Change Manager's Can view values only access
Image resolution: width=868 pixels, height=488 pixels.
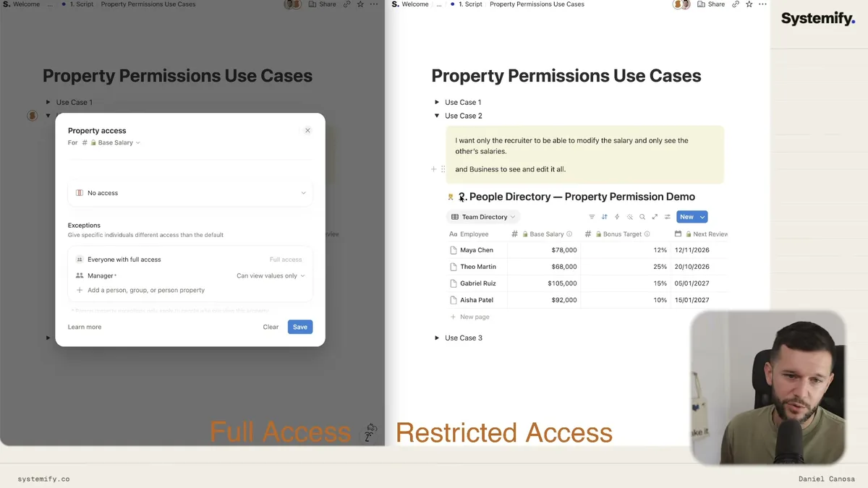(x=271, y=275)
